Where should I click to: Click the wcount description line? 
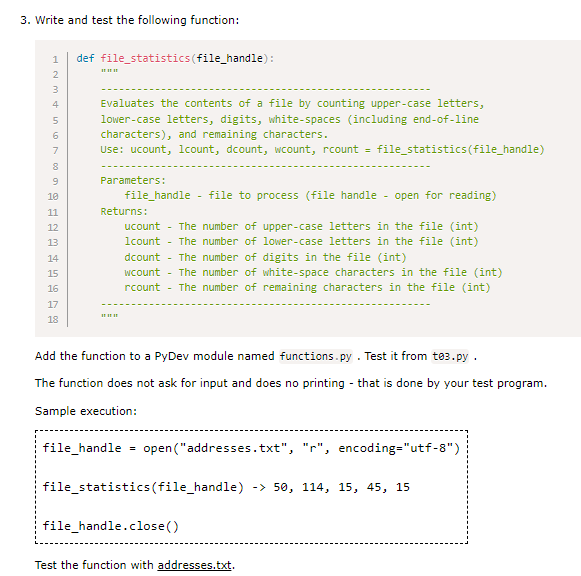313,272
